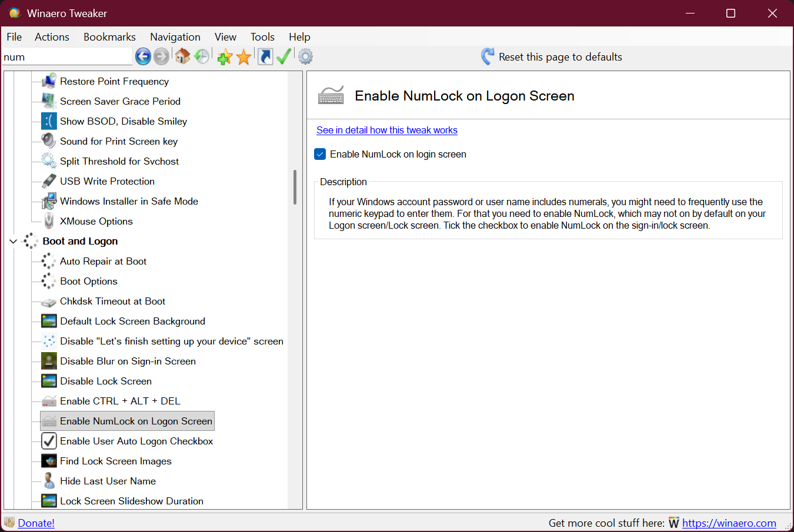The width and height of the screenshot is (794, 532).
Task: Open See in detail how this tweak works link
Action: [x=387, y=130]
